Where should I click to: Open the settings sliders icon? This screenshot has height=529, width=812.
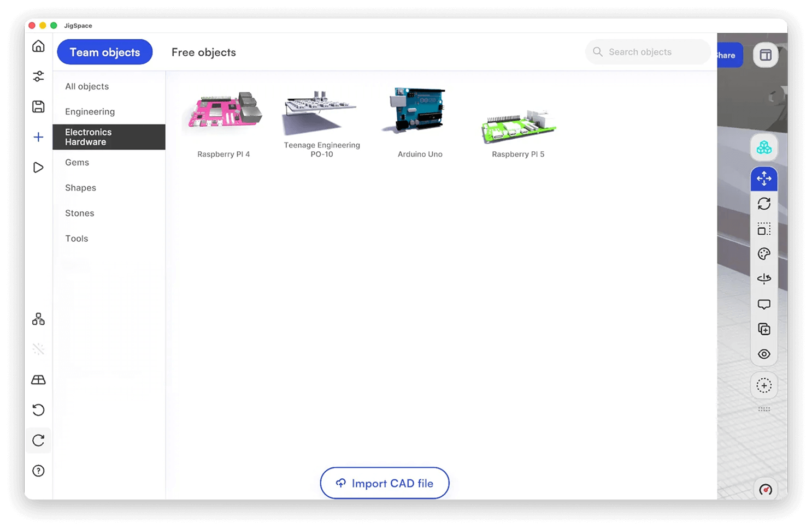click(38, 76)
